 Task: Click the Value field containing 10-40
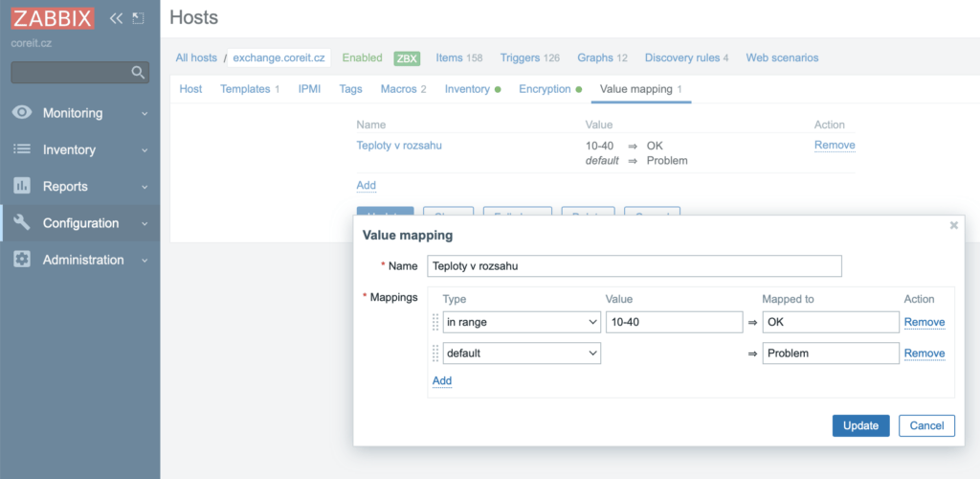click(x=675, y=323)
